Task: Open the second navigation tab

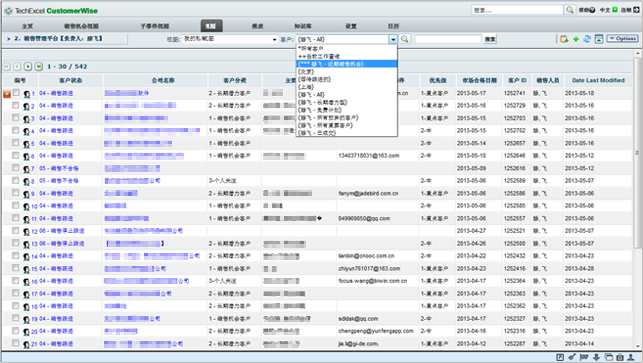Action: coord(81,26)
